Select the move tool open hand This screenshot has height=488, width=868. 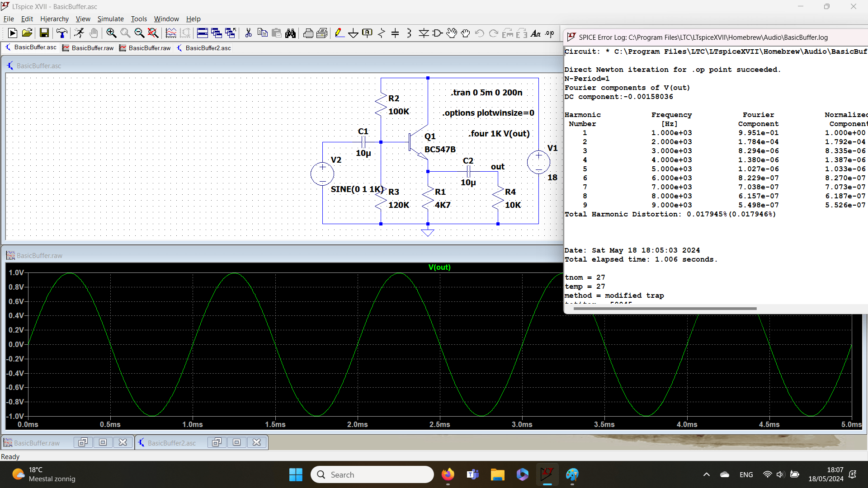[x=452, y=33]
